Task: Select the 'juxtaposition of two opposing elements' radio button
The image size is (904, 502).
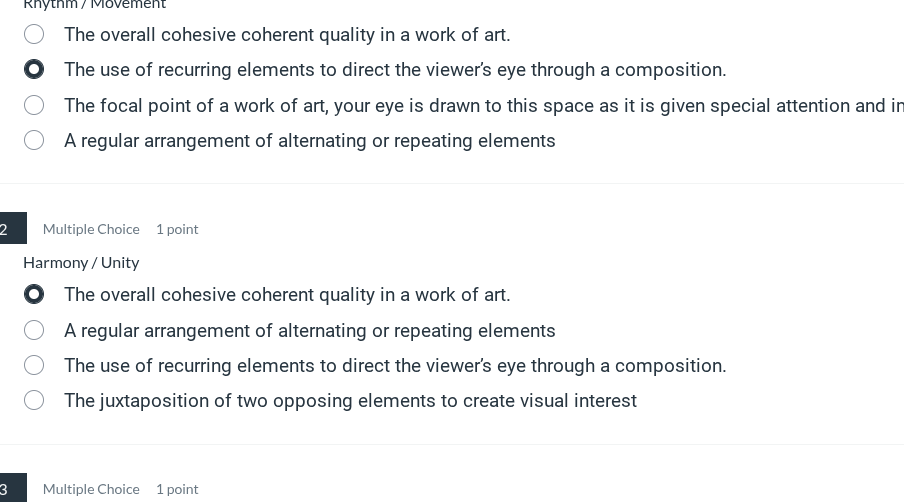Action: coord(34,400)
